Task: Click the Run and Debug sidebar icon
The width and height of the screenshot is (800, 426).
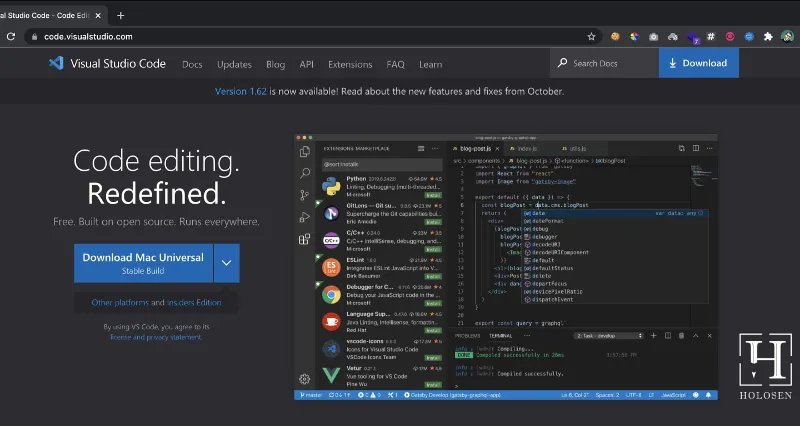Action: (305, 217)
